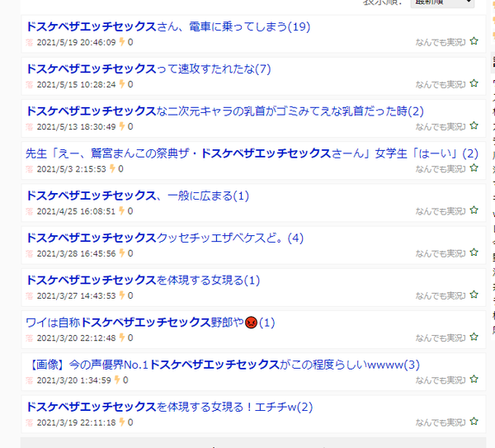Screen dimensions: 495x448
Task: Star the thread dated 2021/3/28 16:45:56
Action: click(474, 252)
